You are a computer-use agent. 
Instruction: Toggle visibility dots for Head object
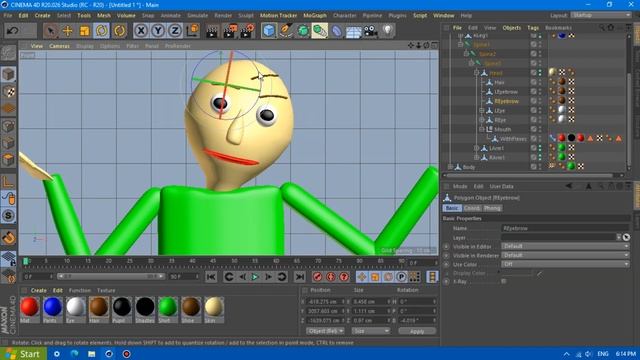pyautogui.click(x=540, y=73)
